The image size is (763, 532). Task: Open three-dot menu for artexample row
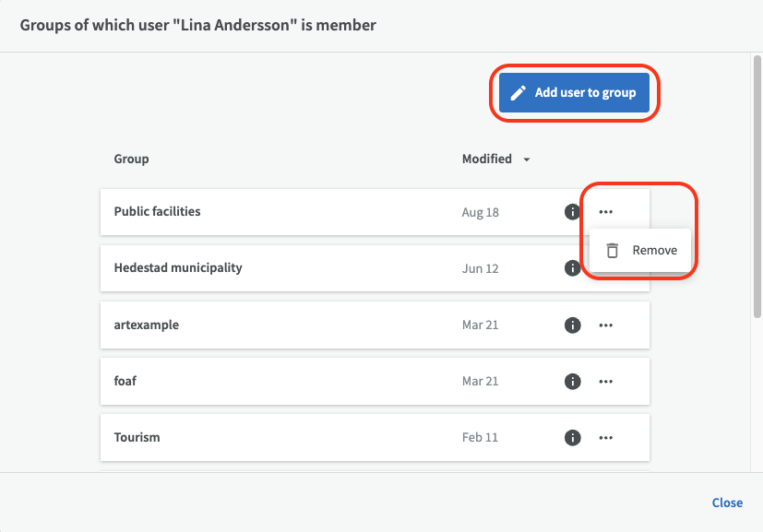pos(605,325)
